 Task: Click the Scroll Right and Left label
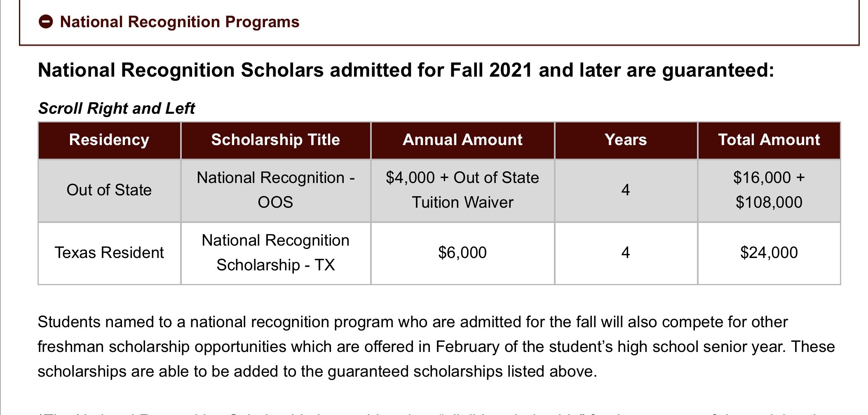pyautogui.click(x=116, y=108)
